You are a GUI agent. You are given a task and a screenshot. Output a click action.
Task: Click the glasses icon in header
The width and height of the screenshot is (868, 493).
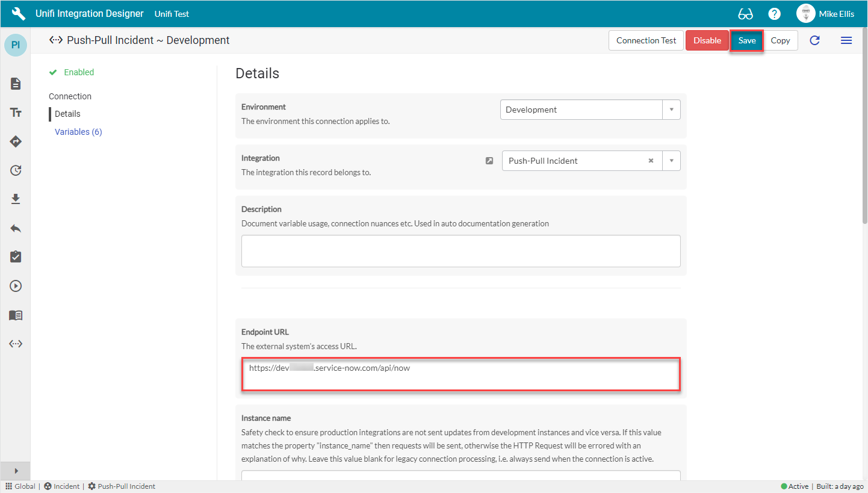tap(745, 14)
